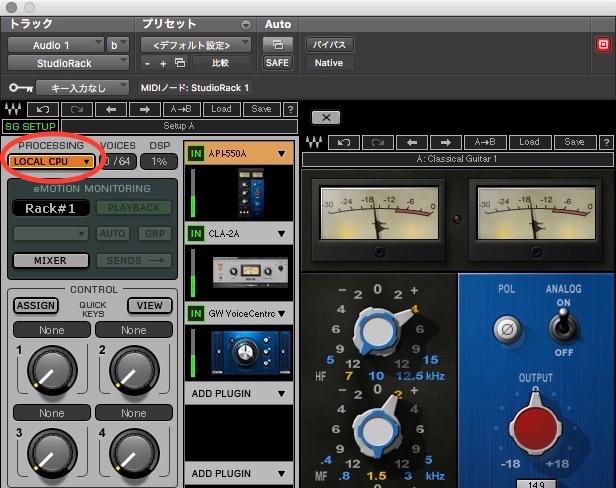Open the プリセット circular menu arrow
Viewport: 616px width, 488px height.
coord(246,25)
